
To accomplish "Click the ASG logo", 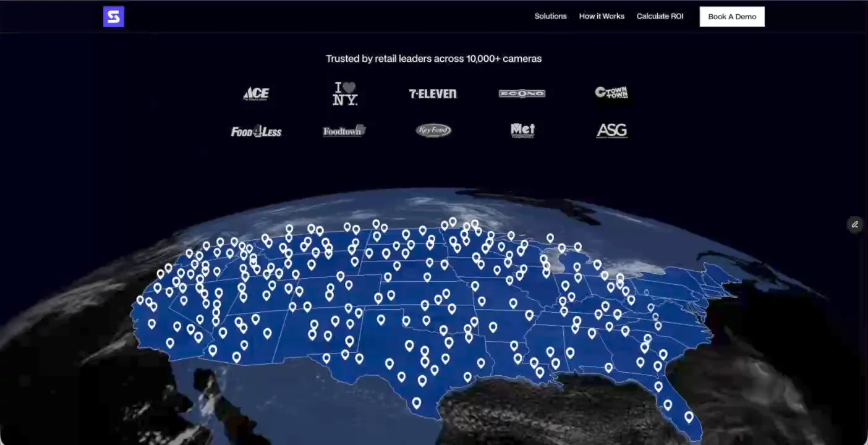I will pos(611,130).
